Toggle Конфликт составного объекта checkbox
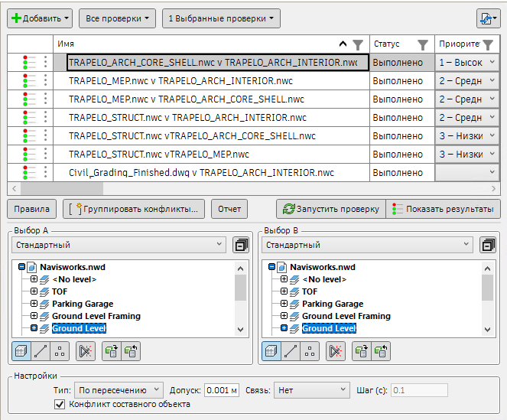 tap(60, 404)
